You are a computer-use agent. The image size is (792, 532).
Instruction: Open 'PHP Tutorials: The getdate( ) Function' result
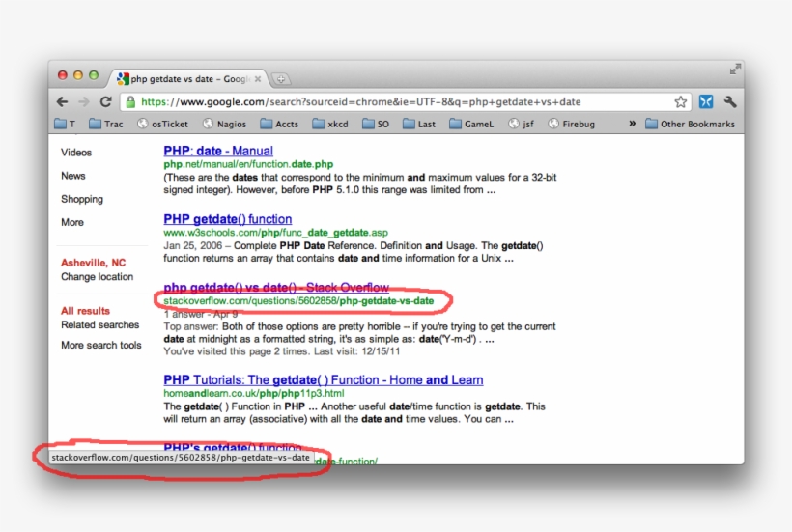[x=324, y=380]
